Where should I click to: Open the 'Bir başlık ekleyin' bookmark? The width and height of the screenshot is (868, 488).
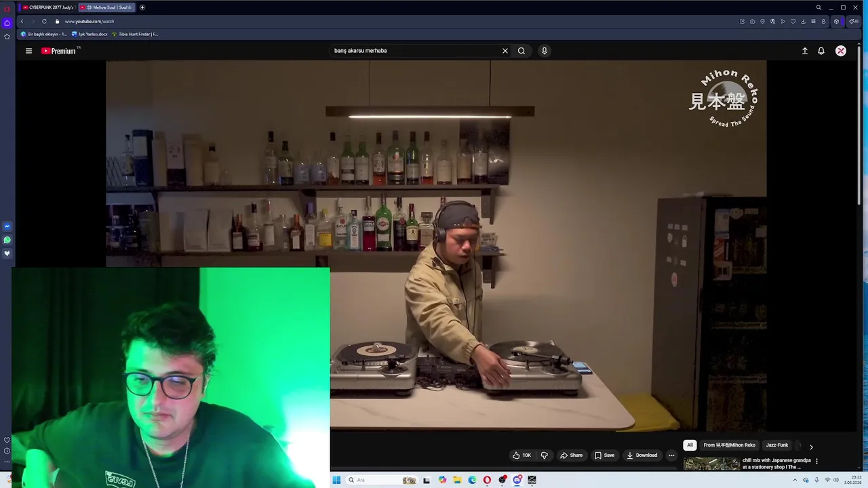[44, 34]
